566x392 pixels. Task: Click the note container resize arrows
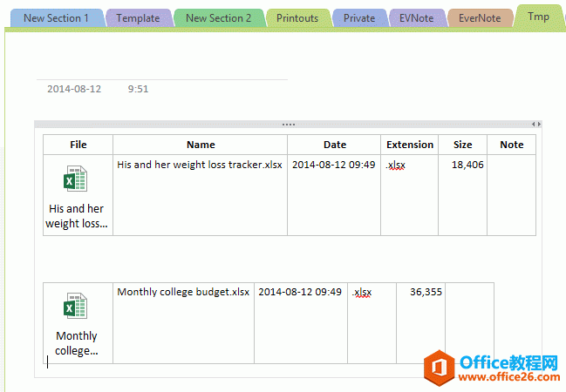(x=535, y=125)
